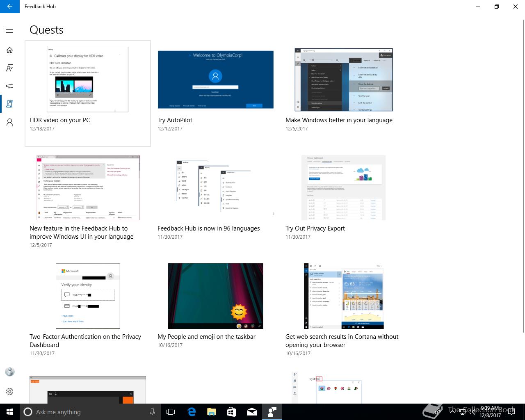The width and height of the screenshot is (525, 420).
Task: Click the Cortana microphone icon
Action: point(152,412)
